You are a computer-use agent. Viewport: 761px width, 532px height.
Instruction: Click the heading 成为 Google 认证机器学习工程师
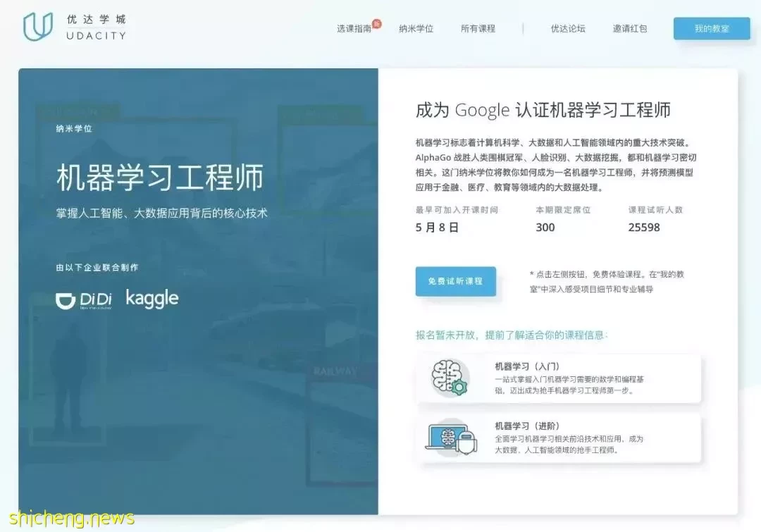[x=543, y=110]
